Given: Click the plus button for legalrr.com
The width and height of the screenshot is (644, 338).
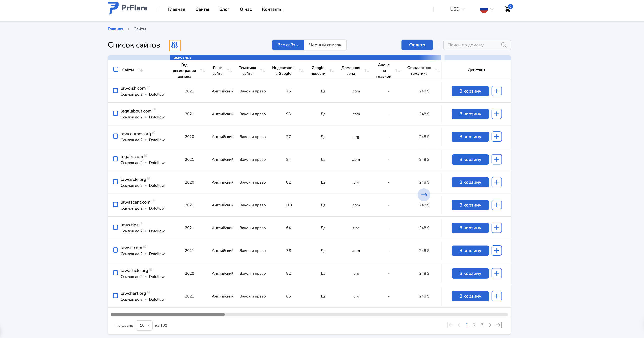Looking at the screenshot, I should point(497,159).
